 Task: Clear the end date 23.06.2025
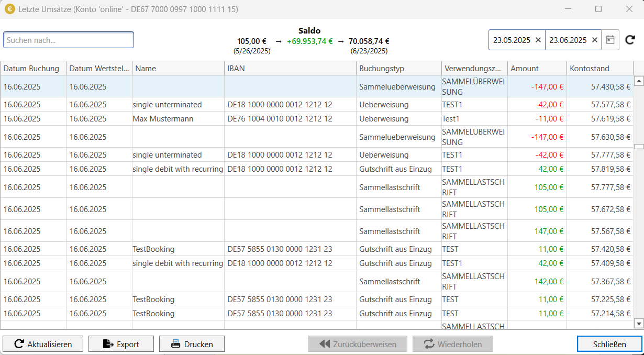pos(594,40)
